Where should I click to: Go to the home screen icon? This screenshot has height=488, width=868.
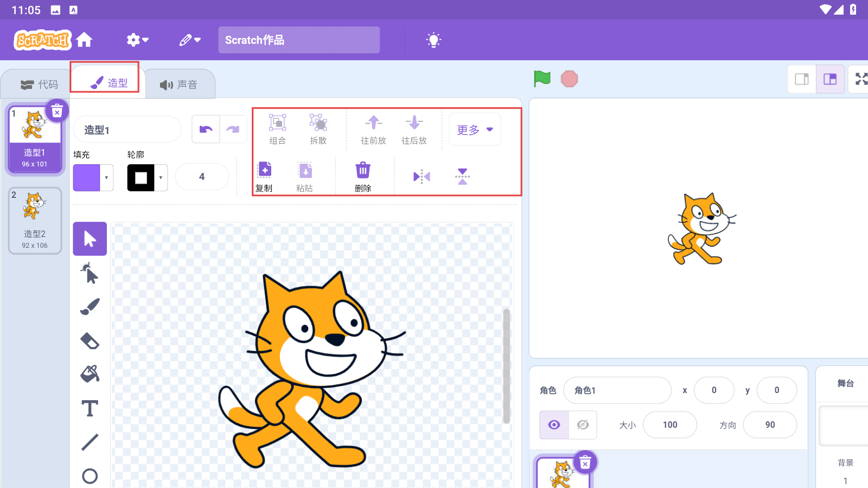[x=84, y=40]
